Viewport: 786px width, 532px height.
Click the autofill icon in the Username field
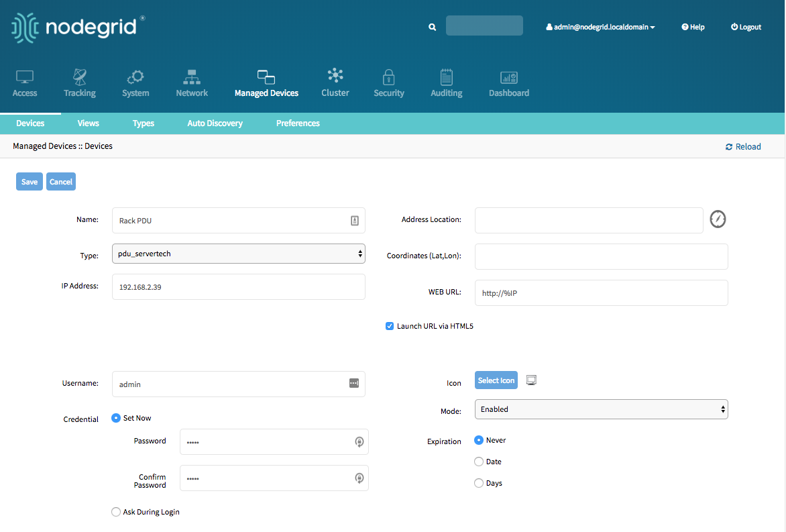pos(354,383)
